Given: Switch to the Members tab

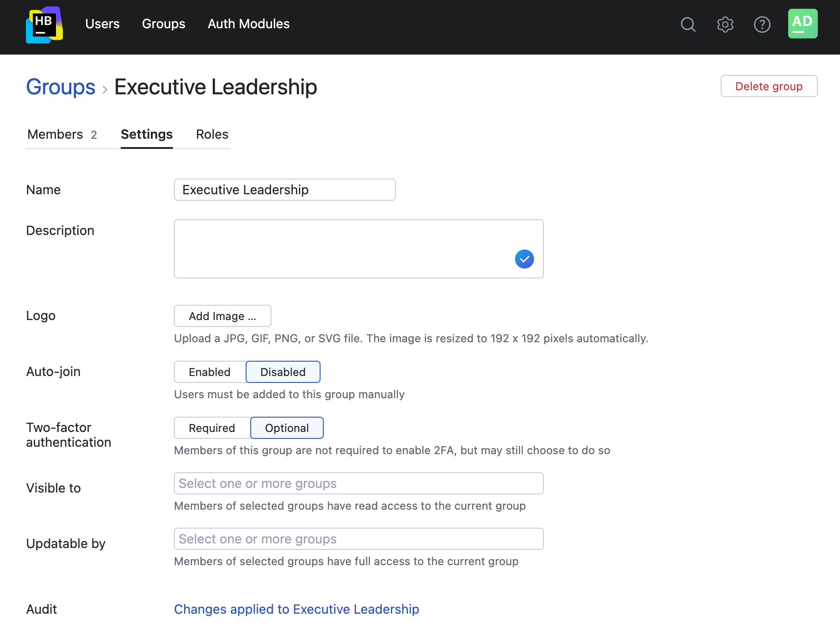Looking at the screenshot, I should click(x=62, y=135).
